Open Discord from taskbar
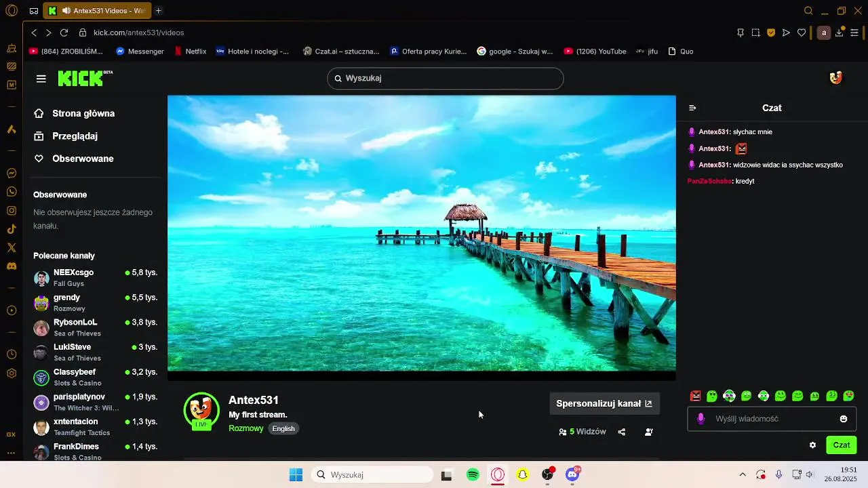This screenshot has height=488, width=868. pyautogui.click(x=572, y=474)
